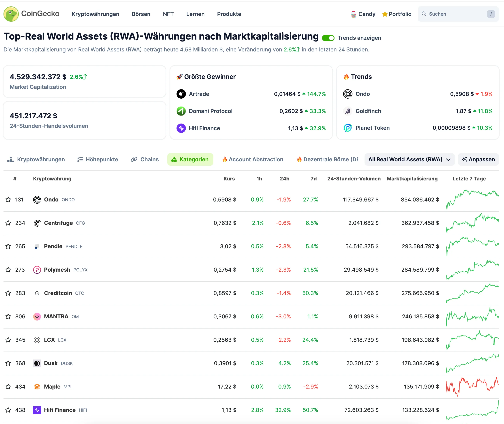Star Dusk as favorite

8,363
